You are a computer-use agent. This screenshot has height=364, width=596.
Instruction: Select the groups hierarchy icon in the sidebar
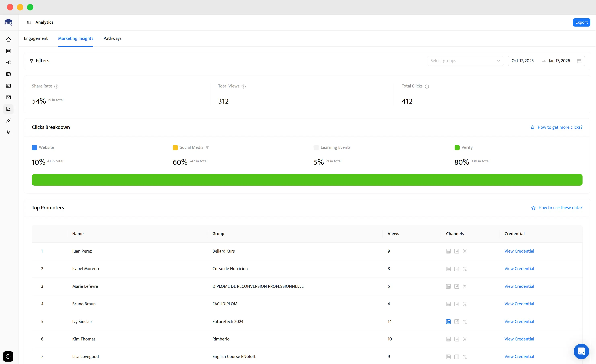(8, 62)
